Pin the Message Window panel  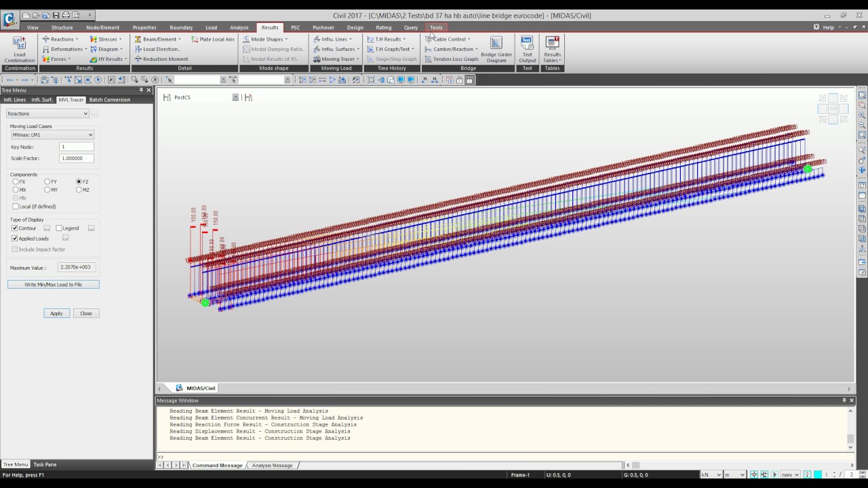(x=844, y=401)
